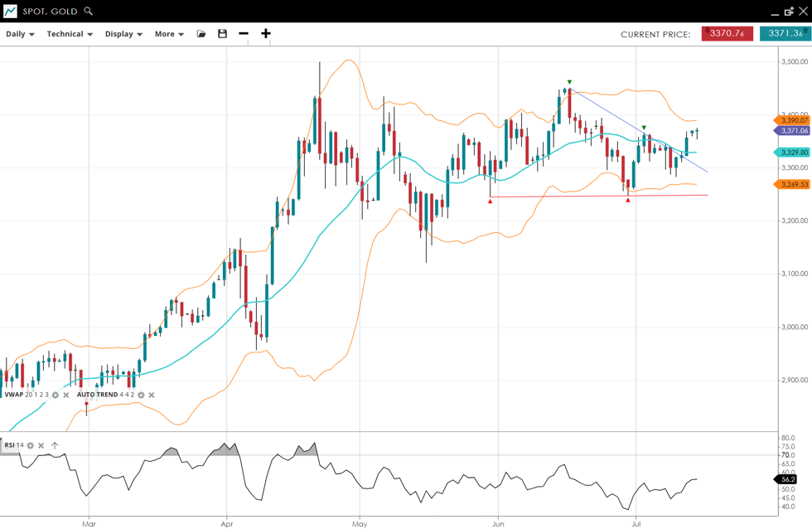The width and height of the screenshot is (812, 529).
Task: Open the load chart folder icon
Action: (201, 34)
